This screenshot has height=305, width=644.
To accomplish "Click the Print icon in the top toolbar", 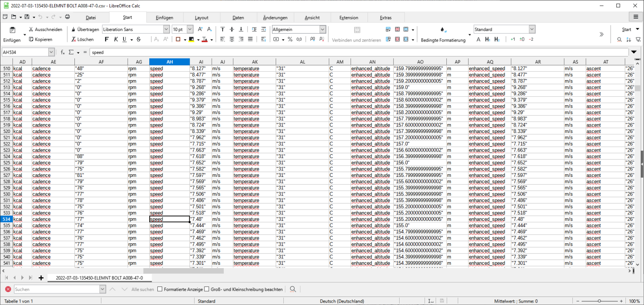I will pos(67,17).
